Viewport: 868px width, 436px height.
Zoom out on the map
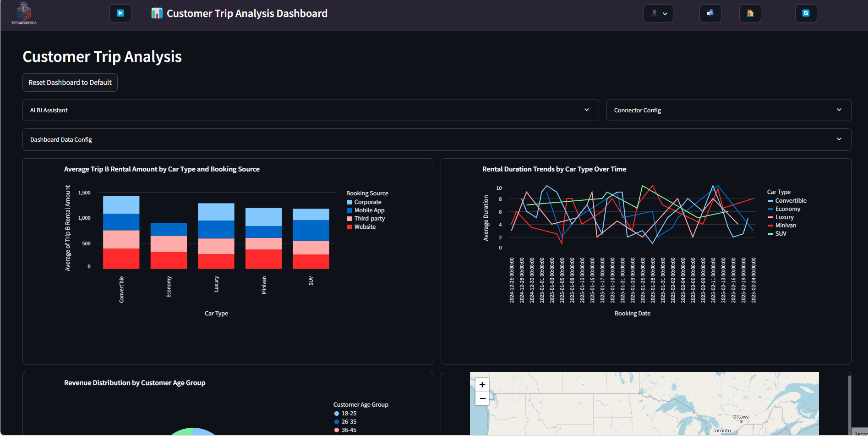482,399
